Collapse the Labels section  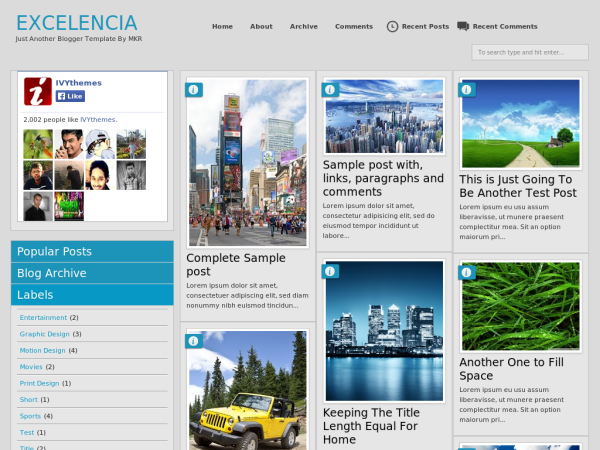pyautogui.click(x=92, y=295)
